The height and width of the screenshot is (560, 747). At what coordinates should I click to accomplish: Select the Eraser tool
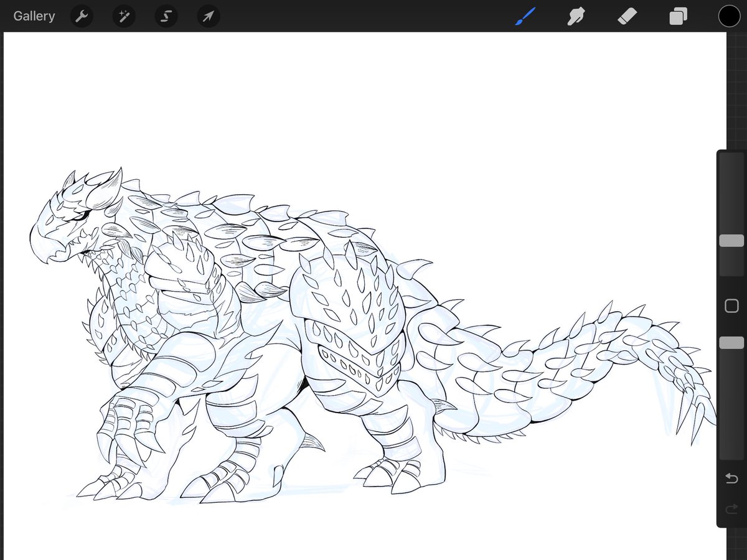(x=627, y=16)
